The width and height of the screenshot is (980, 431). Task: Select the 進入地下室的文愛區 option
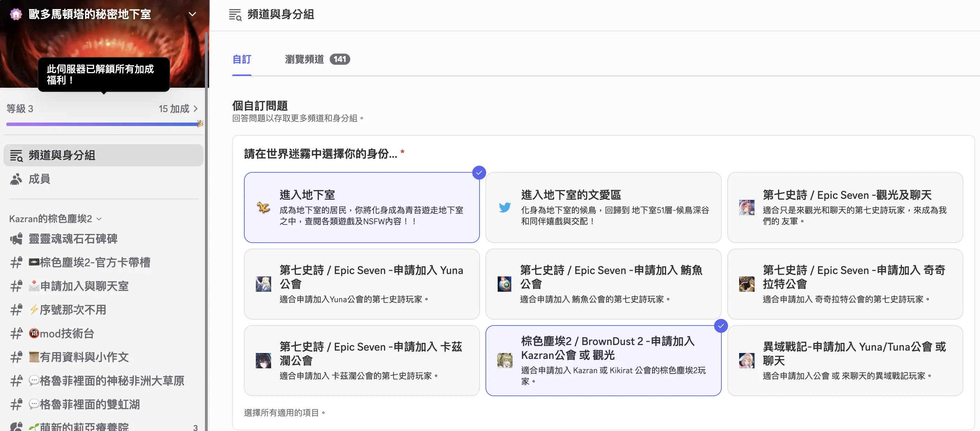[603, 207]
